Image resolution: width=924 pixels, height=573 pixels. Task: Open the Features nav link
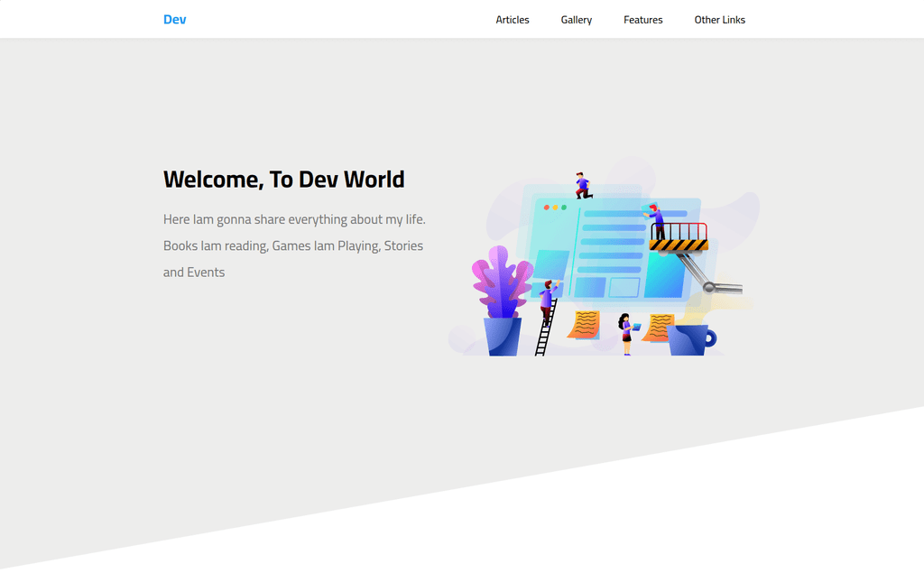coord(642,20)
